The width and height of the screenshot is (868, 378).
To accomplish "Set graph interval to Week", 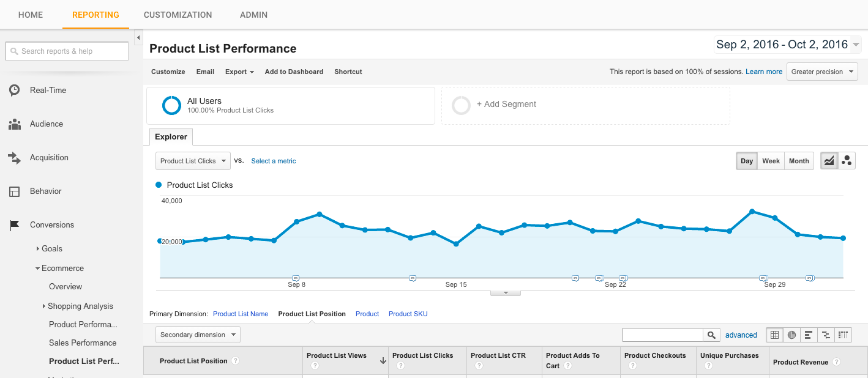I will pyautogui.click(x=771, y=161).
